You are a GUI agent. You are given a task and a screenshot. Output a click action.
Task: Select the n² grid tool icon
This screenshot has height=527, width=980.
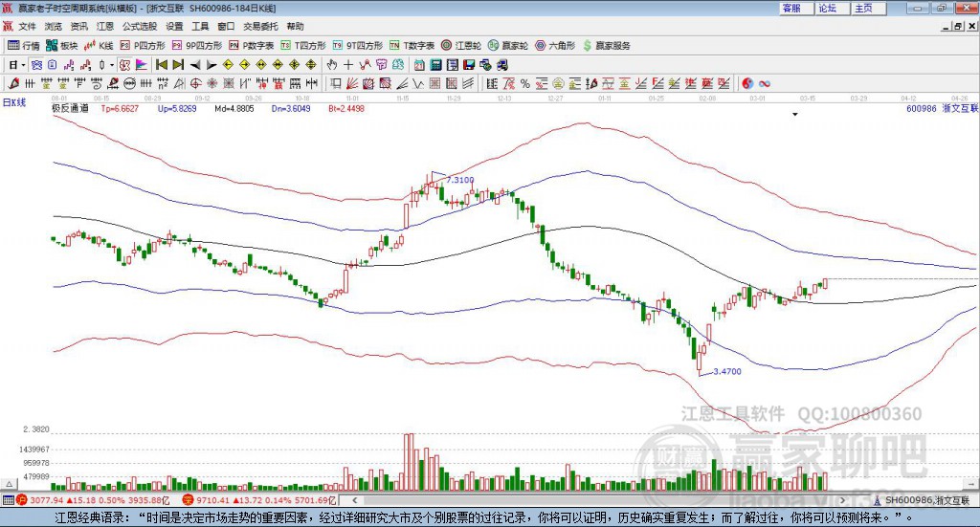163,83
